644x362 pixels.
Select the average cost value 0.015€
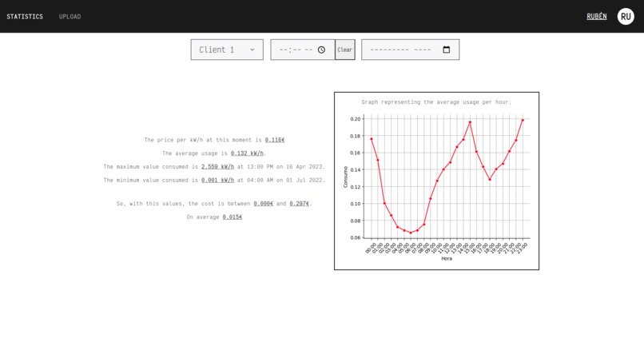click(x=233, y=217)
